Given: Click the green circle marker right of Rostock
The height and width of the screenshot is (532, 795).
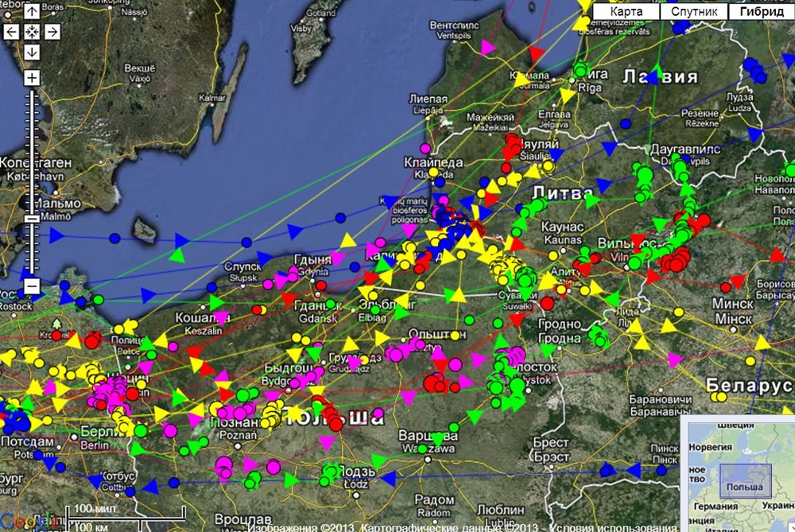Looking at the screenshot, I should 99,300.
